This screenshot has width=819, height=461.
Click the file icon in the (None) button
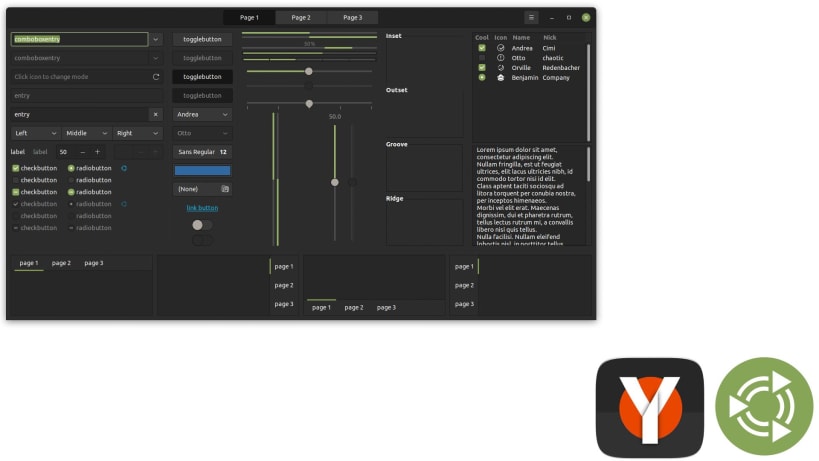tap(225, 189)
